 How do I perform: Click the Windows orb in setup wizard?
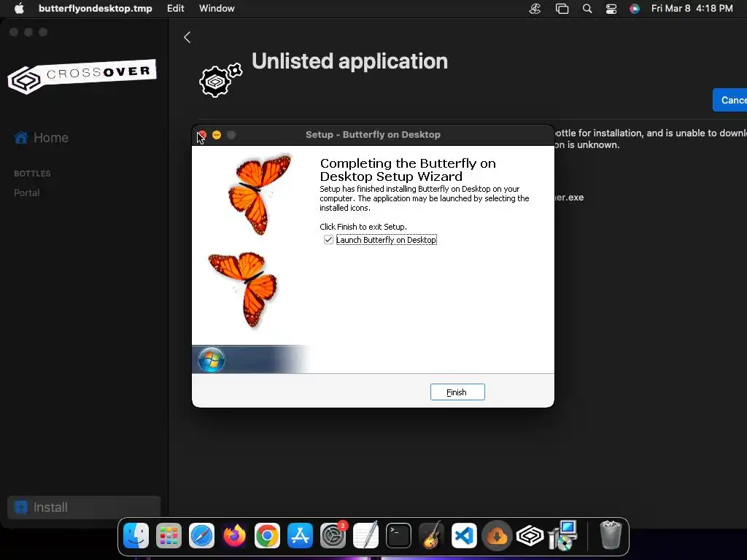click(x=212, y=359)
